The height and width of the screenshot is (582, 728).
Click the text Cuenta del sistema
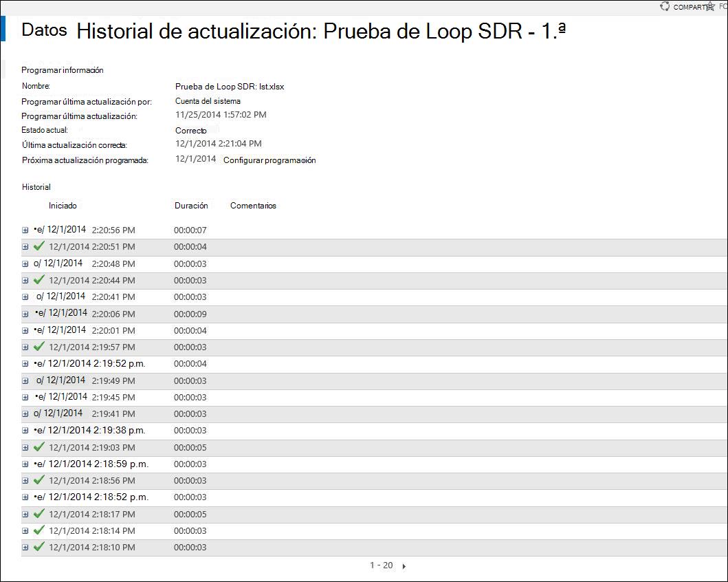click(x=208, y=101)
